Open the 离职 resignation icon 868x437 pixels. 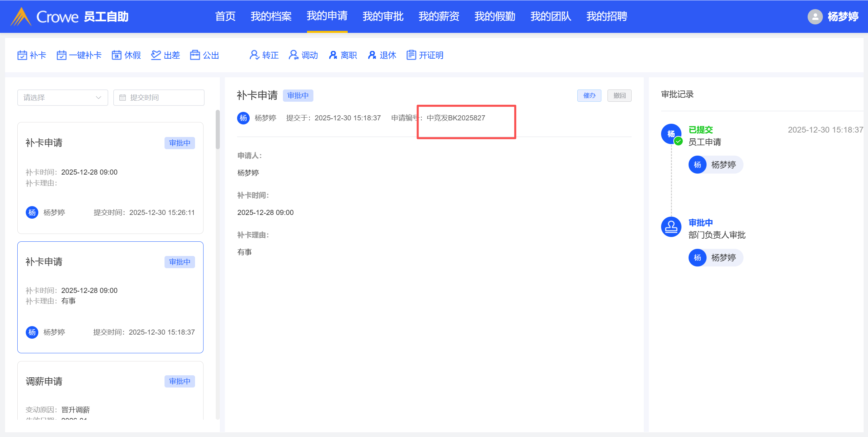[x=333, y=55]
